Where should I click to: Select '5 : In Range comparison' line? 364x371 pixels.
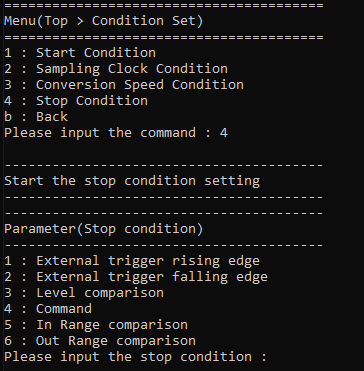(x=96, y=325)
